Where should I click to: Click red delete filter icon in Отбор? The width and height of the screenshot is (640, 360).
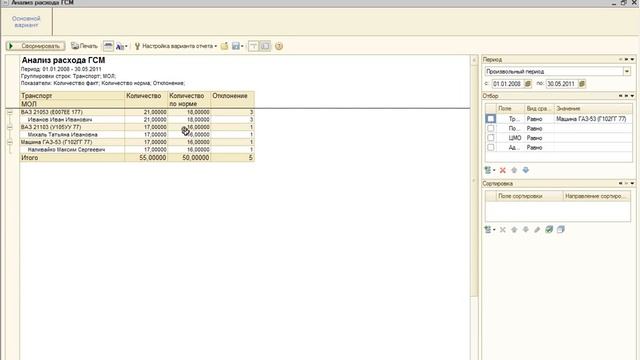(503, 170)
